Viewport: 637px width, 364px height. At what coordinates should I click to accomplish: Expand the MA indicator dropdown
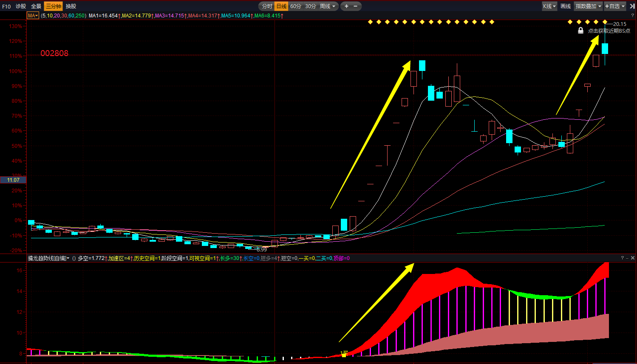tap(33, 15)
